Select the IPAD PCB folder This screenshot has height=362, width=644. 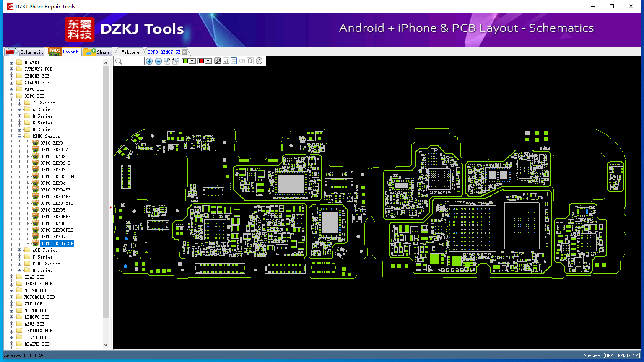click(x=34, y=277)
